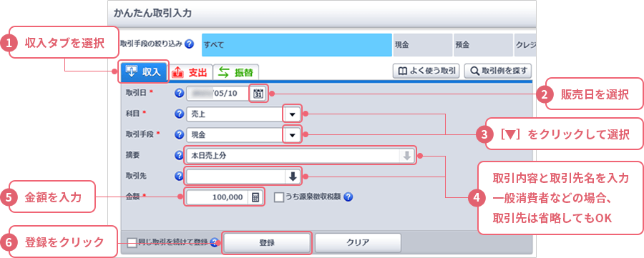Viewport: 644px width, 258px height.
Task: Click the 登録 button
Action: (267, 242)
